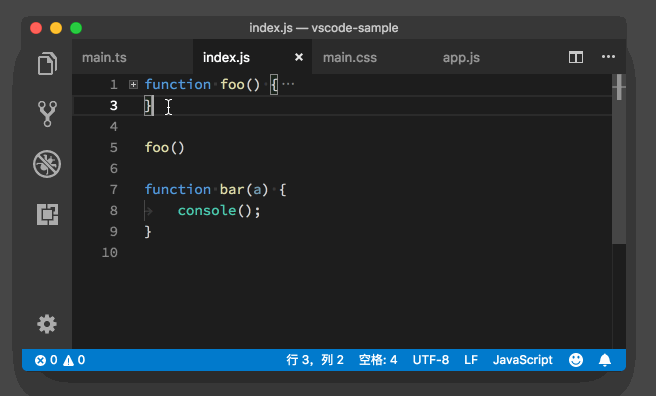Change the UTF-8 file encoding
Viewport: 656px width, 396px height.
point(430,360)
